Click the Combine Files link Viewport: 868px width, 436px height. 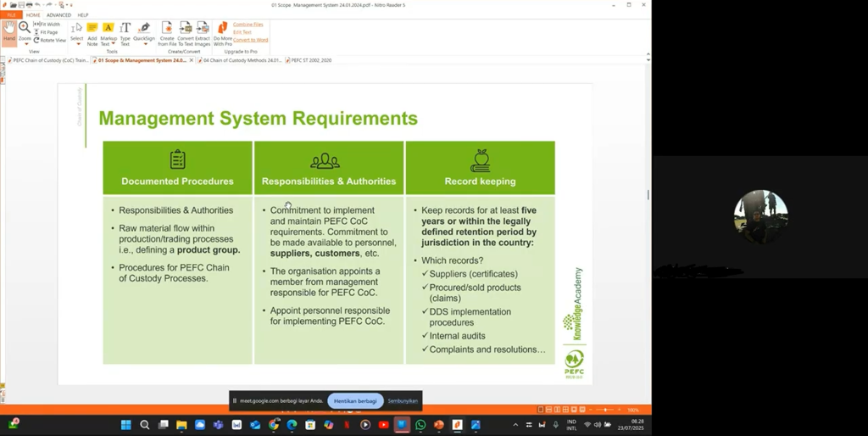[248, 25]
